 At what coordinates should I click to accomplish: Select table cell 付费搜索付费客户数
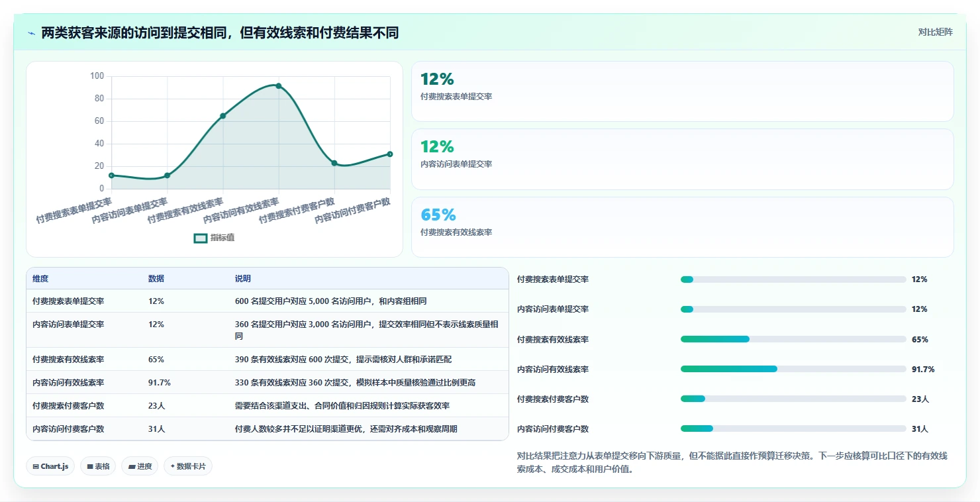pyautogui.click(x=68, y=406)
